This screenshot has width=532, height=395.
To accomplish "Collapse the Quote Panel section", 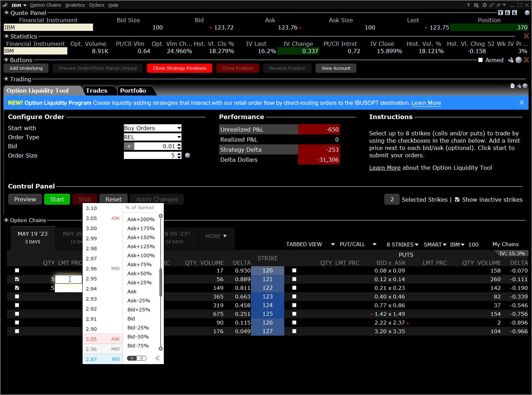I will [x=6, y=12].
